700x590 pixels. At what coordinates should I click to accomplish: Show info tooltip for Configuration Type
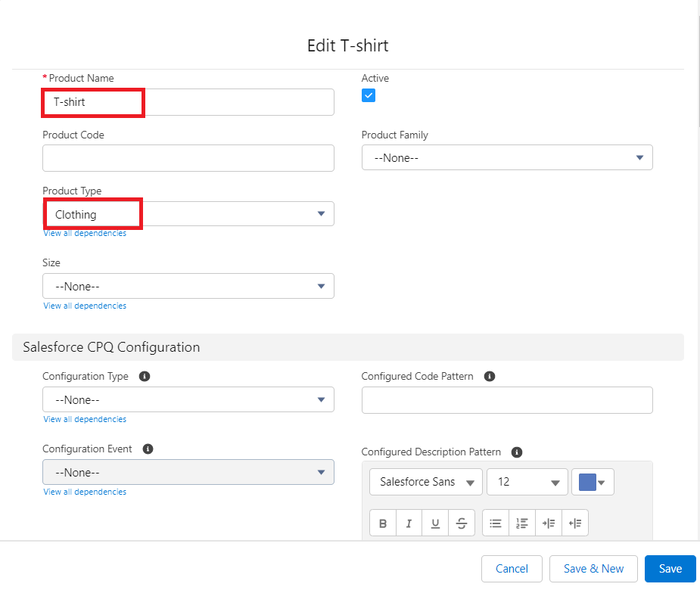pos(145,376)
